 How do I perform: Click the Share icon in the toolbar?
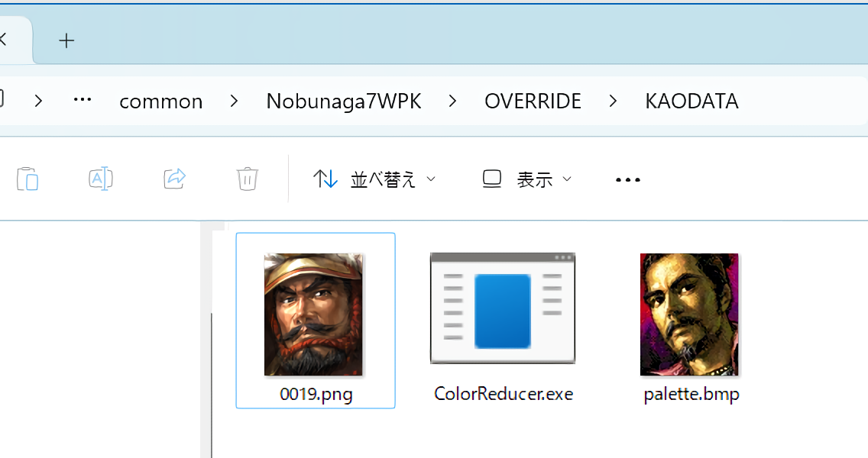point(175,179)
